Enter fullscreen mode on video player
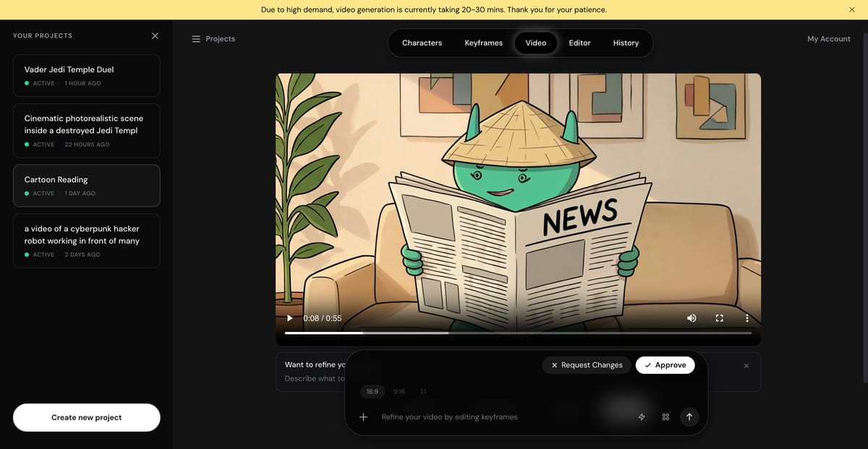The width and height of the screenshot is (868, 449). [x=719, y=318]
